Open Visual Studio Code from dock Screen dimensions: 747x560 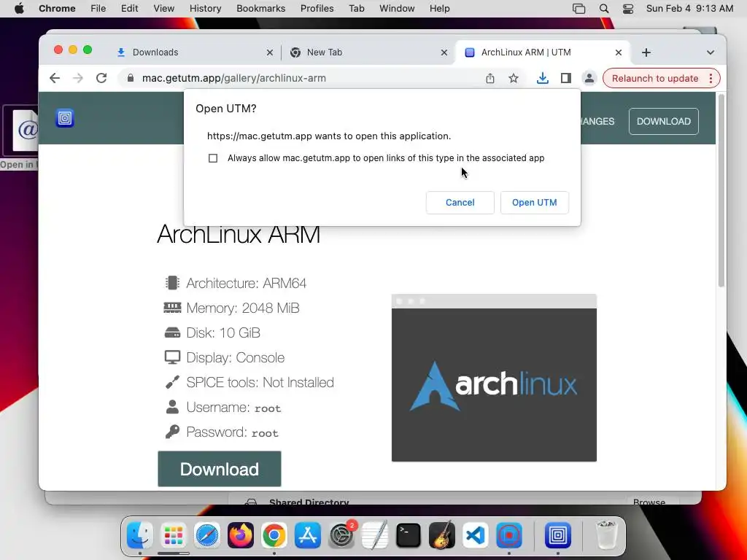tap(476, 535)
